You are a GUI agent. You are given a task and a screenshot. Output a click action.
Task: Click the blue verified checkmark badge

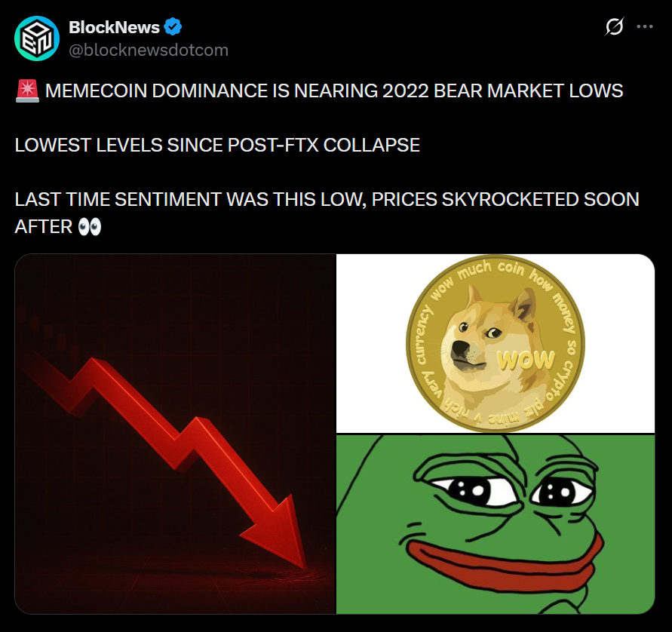pyautogui.click(x=173, y=27)
